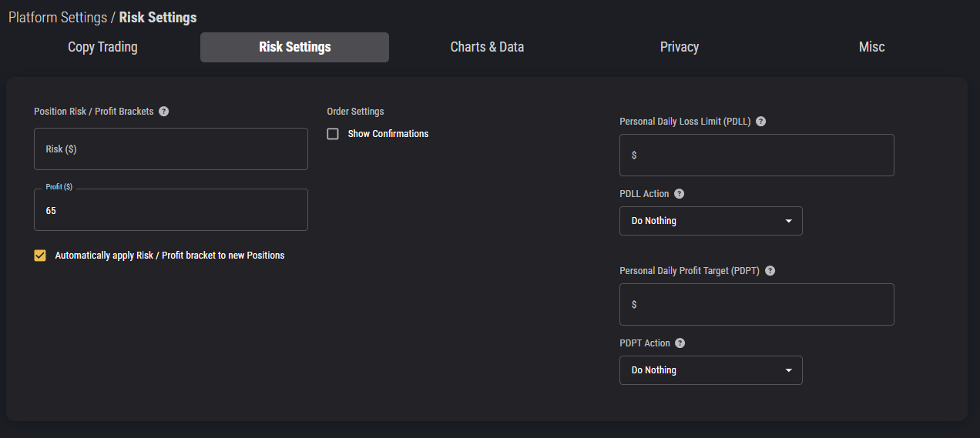
Task: Click the PDLL Action label text
Action: point(644,194)
